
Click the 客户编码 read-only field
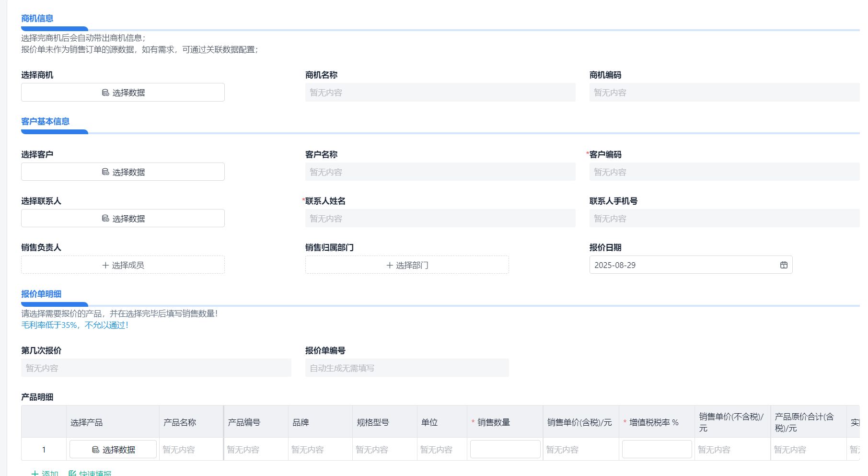coord(724,172)
